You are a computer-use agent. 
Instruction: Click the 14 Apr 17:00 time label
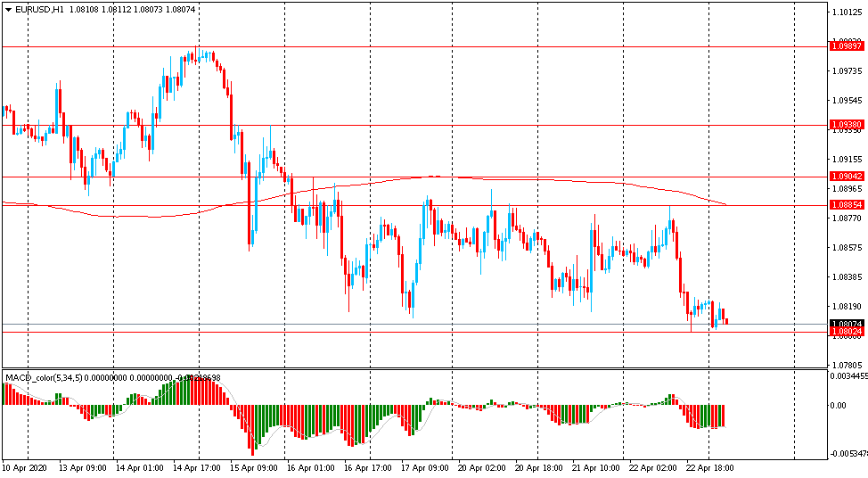[x=197, y=468]
